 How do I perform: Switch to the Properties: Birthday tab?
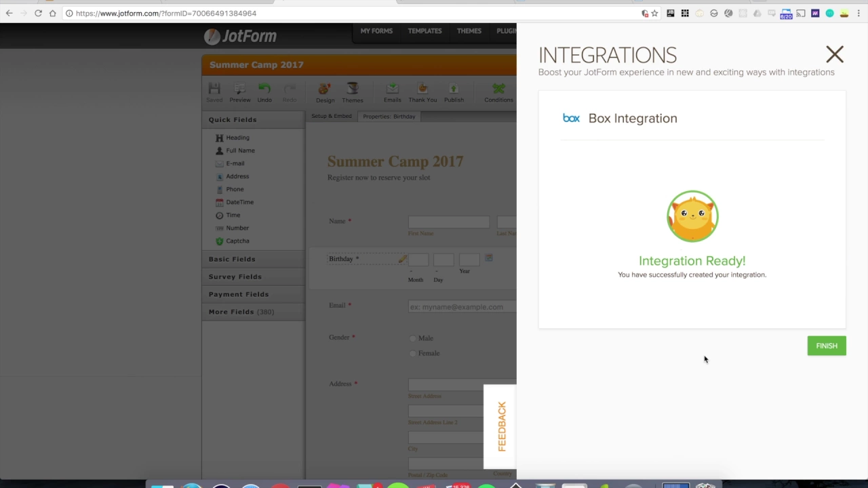point(389,117)
